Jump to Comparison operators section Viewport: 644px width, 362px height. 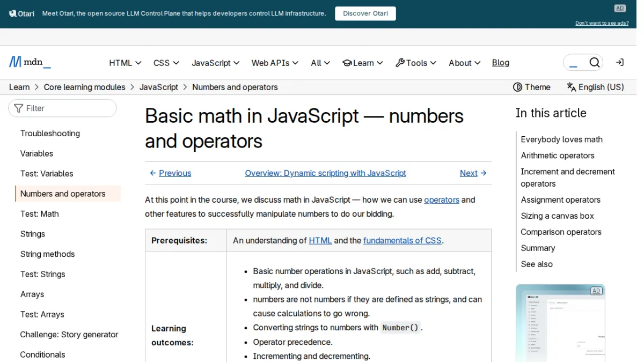(561, 232)
